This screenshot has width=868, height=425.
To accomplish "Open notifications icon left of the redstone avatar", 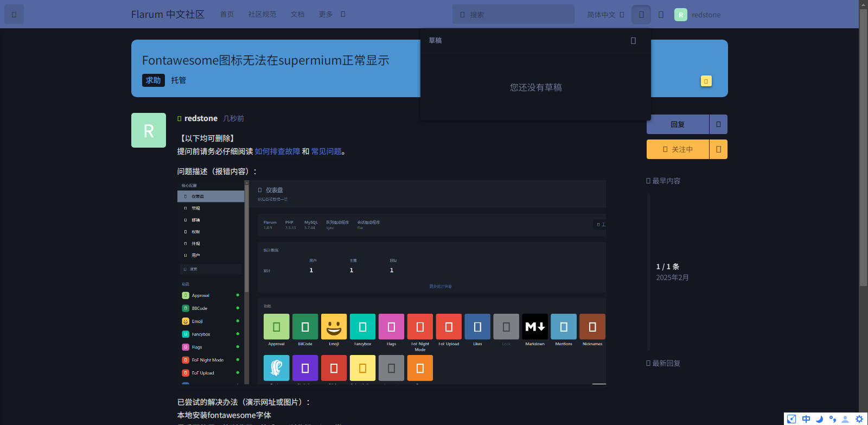I will [661, 15].
